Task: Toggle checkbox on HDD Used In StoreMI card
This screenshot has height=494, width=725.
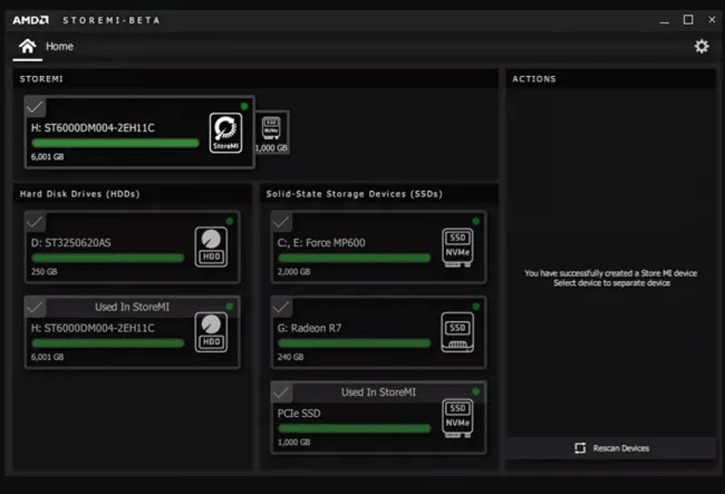Action: click(x=35, y=307)
